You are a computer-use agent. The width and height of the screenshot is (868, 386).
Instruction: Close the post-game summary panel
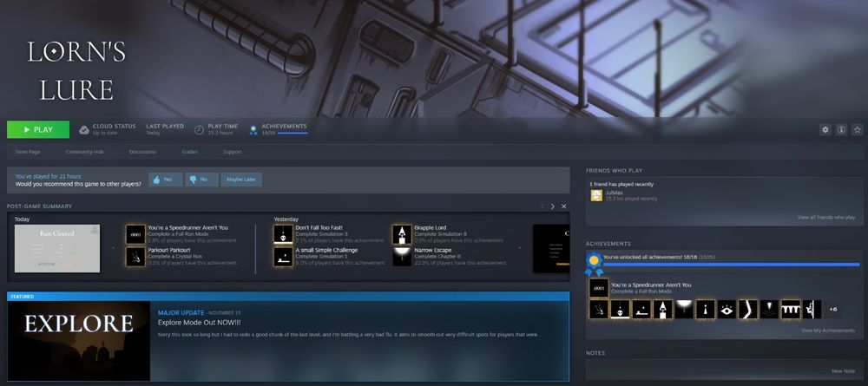click(x=563, y=206)
